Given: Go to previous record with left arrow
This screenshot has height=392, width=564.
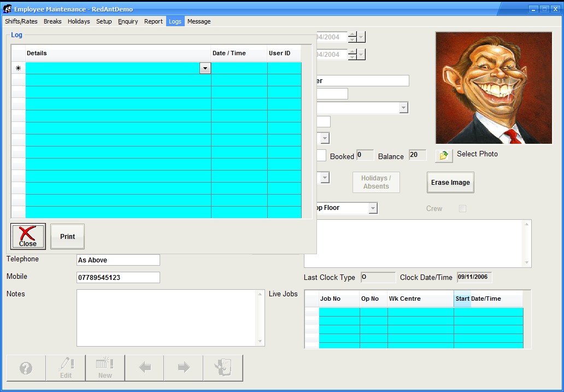Looking at the screenshot, I should click(144, 368).
